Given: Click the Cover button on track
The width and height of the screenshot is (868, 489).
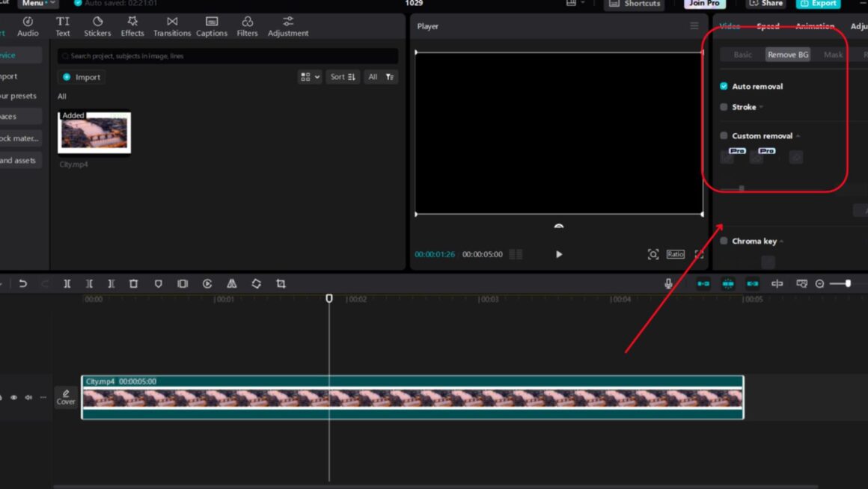Looking at the screenshot, I should click(x=66, y=397).
